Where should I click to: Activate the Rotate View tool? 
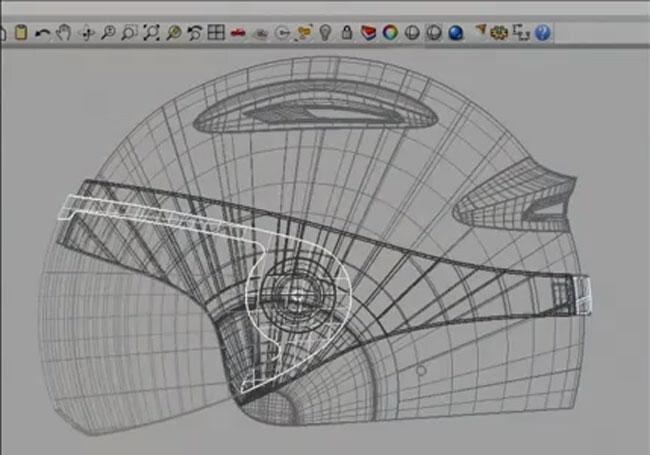point(86,33)
